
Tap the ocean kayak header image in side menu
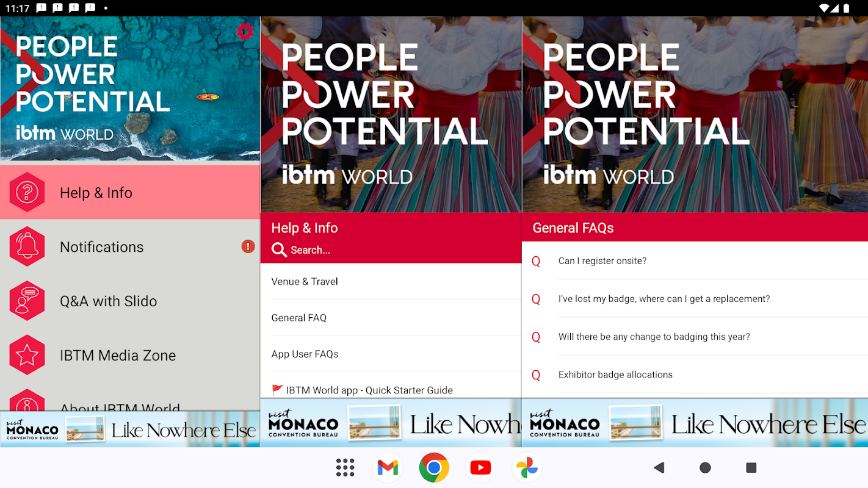[x=130, y=88]
